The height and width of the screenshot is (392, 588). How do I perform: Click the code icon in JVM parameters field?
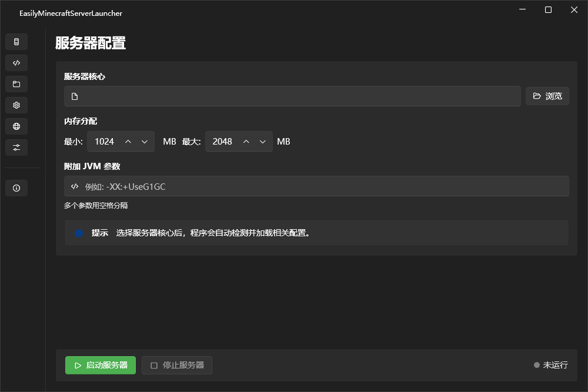pos(74,186)
